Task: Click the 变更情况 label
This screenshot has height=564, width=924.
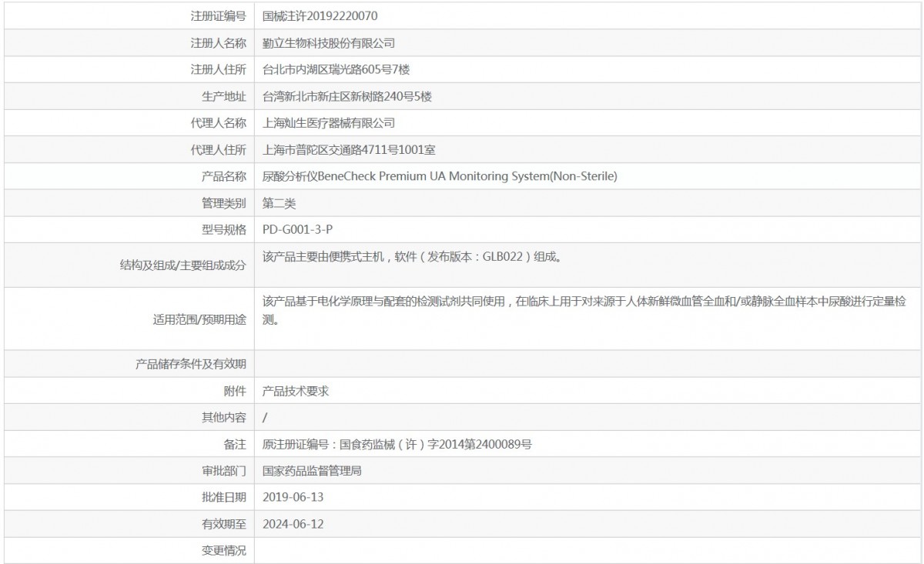Action: coord(224,550)
